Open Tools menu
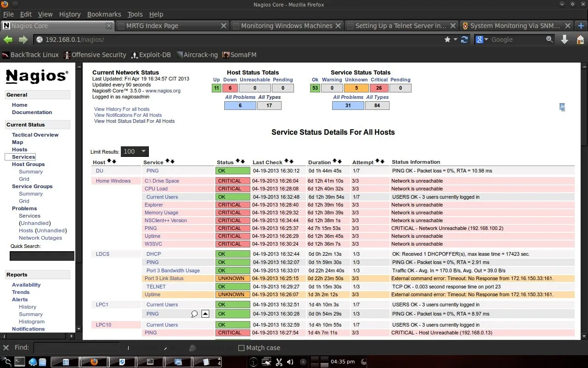Viewport: 588px width, 368px height. (x=135, y=14)
